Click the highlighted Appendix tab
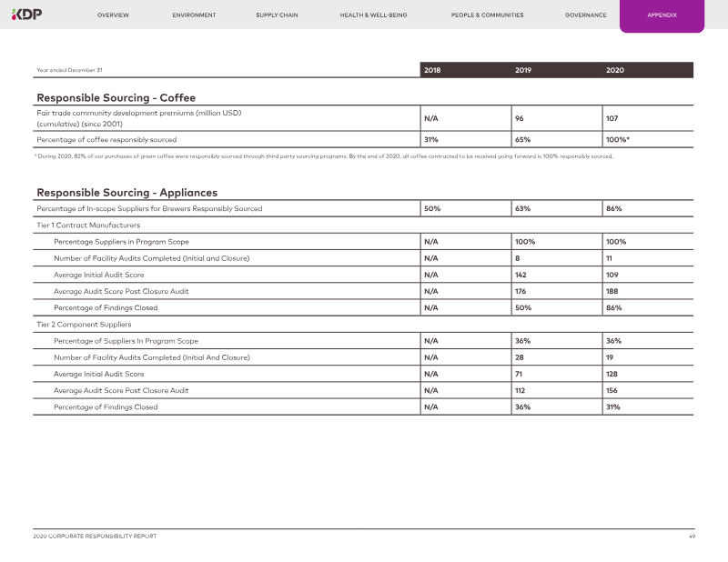The image size is (728, 562). click(662, 15)
